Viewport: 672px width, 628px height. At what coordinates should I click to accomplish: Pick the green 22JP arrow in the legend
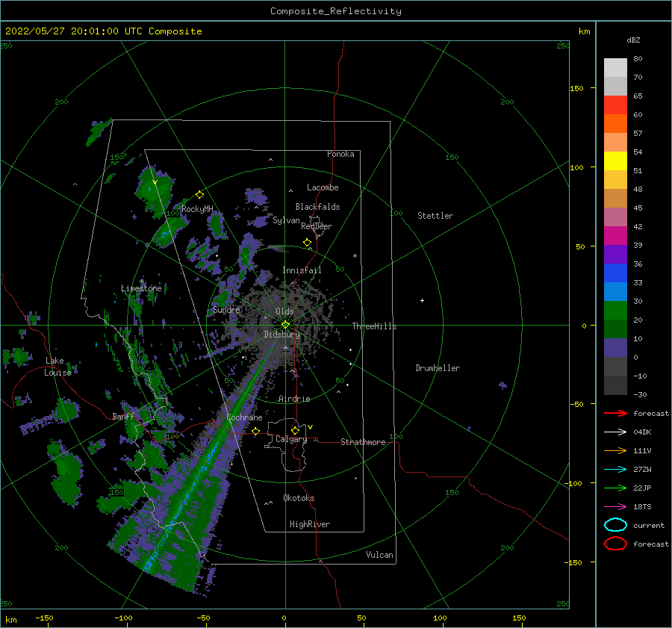[x=615, y=488]
